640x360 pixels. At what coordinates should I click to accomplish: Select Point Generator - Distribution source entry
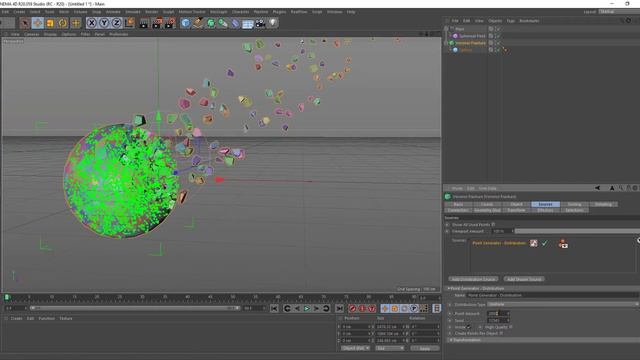[499, 243]
